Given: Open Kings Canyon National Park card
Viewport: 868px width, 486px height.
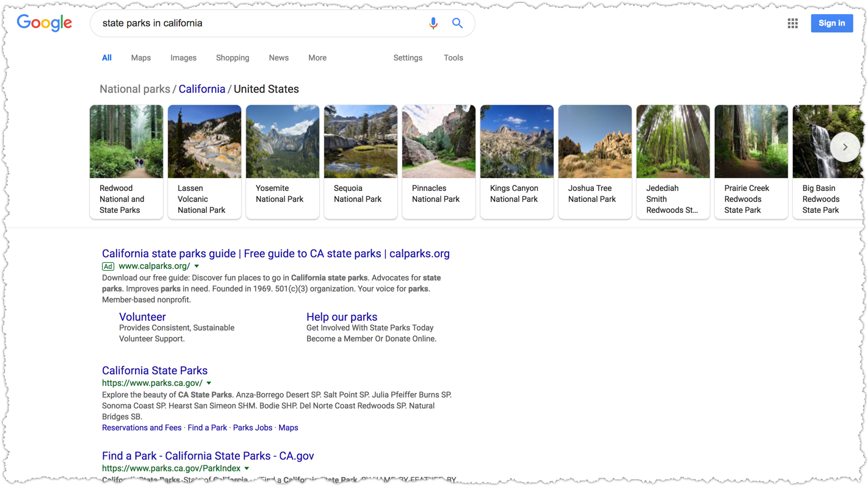Looking at the screenshot, I should coord(517,162).
